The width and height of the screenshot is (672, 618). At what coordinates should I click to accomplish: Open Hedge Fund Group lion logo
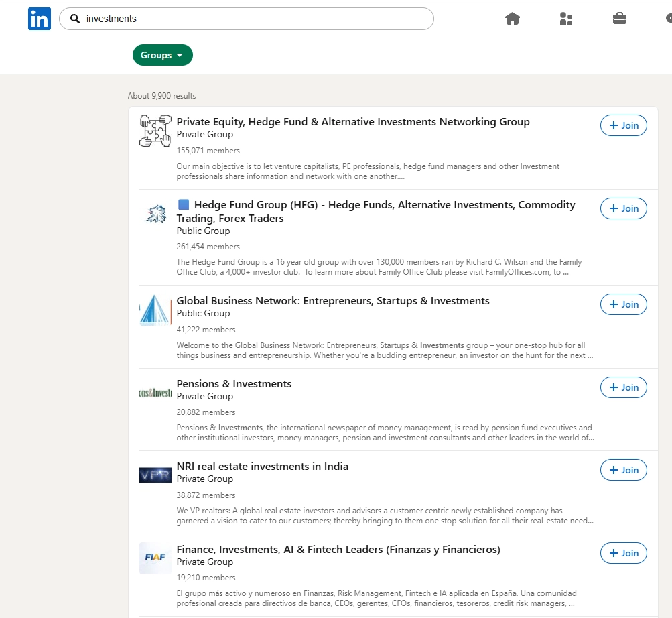pyautogui.click(x=155, y=214)
